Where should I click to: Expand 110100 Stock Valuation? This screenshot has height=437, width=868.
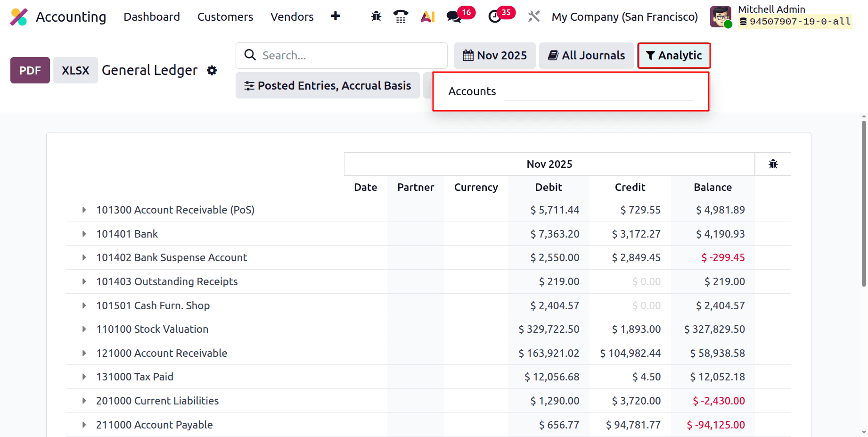pos(84,329)
